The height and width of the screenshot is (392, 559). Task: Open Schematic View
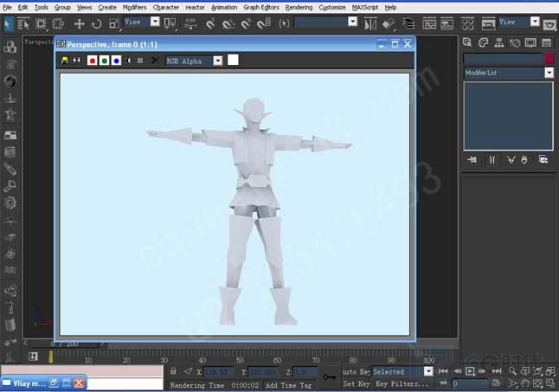[447, 24]
